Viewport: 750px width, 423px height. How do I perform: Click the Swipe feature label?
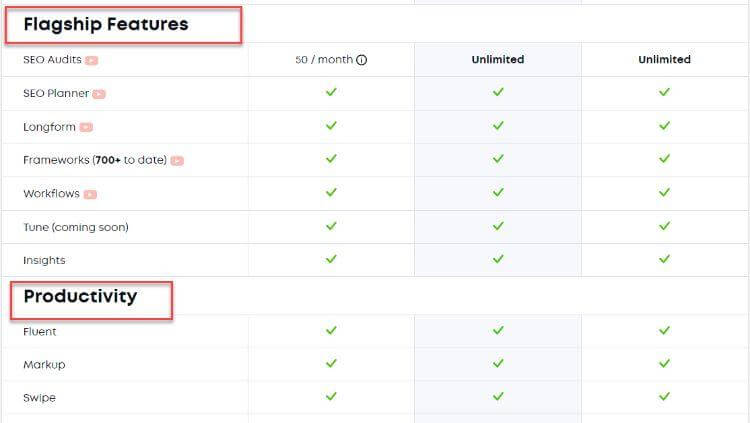pyautogui.click(x=39, y=398)
